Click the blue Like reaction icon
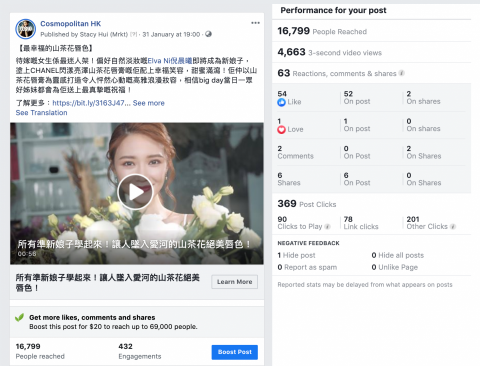480x366 pixels. pos(281,102)
